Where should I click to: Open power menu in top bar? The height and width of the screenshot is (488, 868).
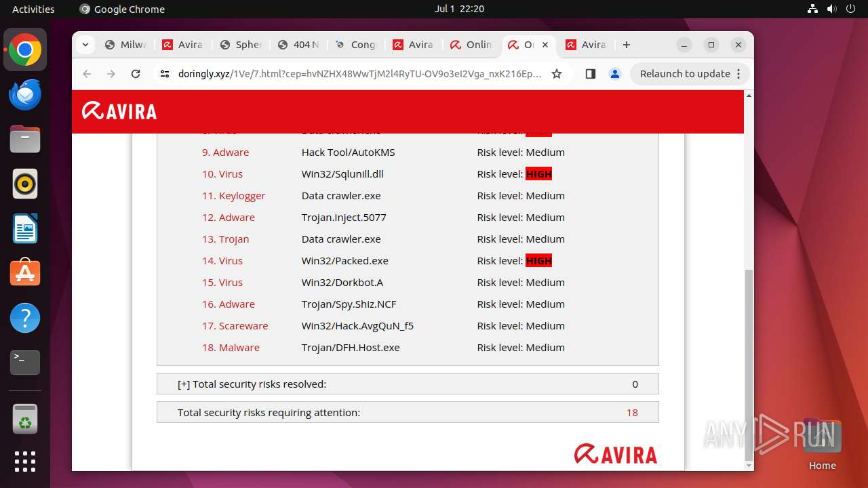point(850,9)
